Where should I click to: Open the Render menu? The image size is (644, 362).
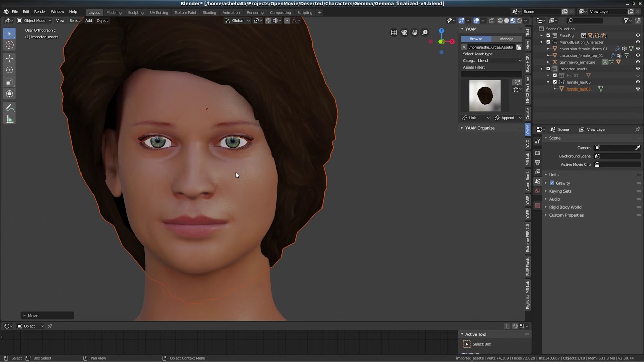tap(40, 12)
